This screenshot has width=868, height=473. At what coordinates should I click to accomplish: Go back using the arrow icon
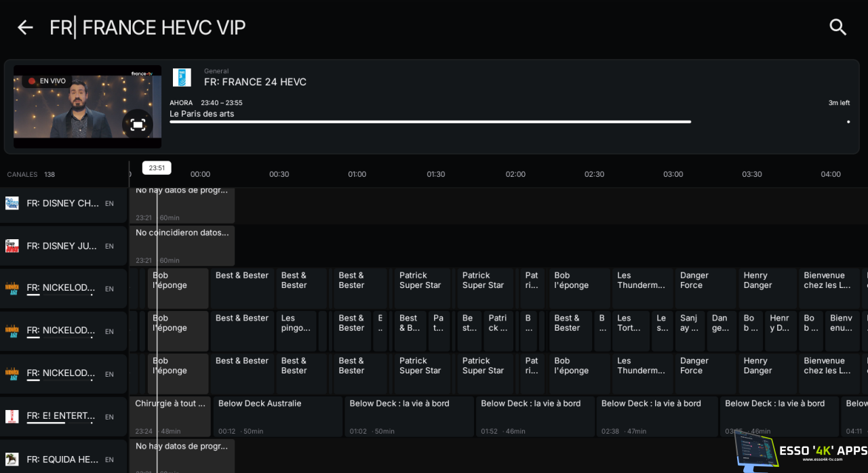tap(25, 27)
